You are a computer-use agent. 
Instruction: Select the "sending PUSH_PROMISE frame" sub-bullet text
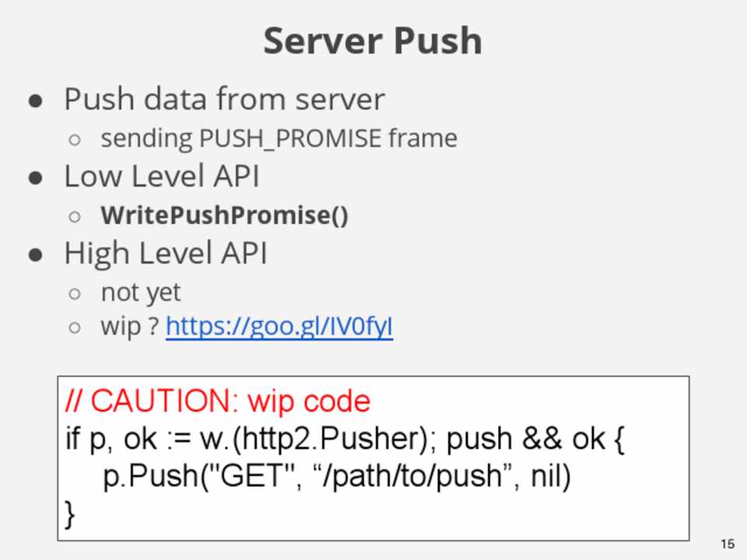tap(279, 138)
